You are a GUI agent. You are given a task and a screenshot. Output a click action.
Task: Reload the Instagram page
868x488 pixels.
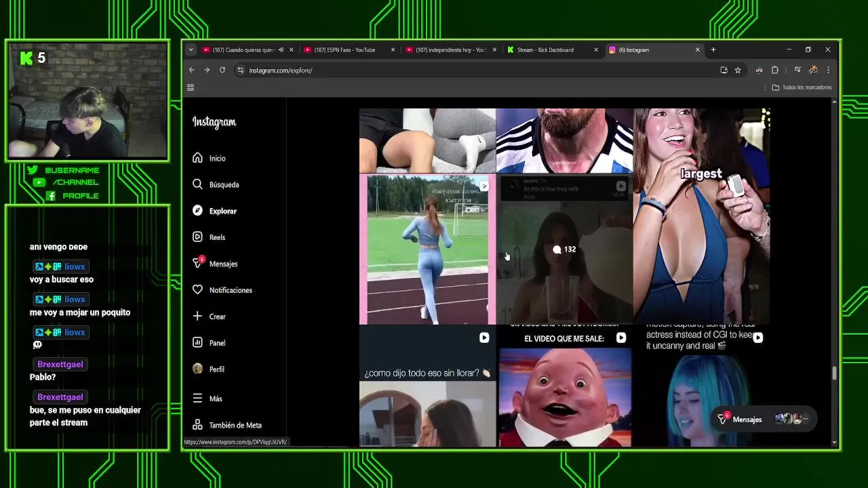click(222, 70)
